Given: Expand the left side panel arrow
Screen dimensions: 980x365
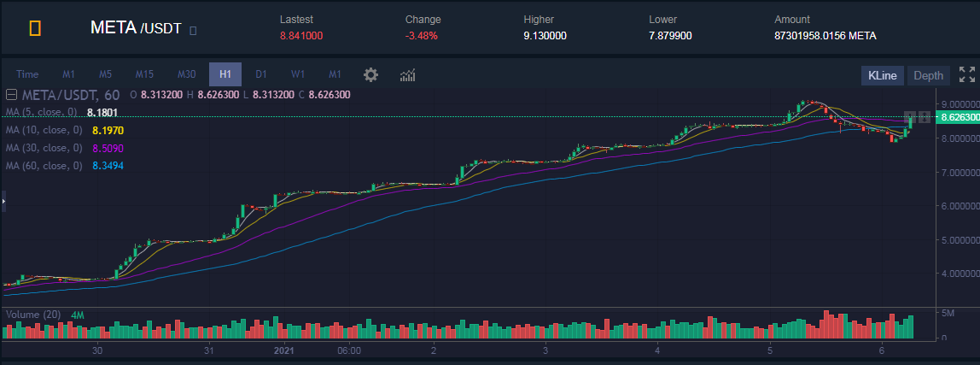Looking at the screenshot, I should (3, 201).
